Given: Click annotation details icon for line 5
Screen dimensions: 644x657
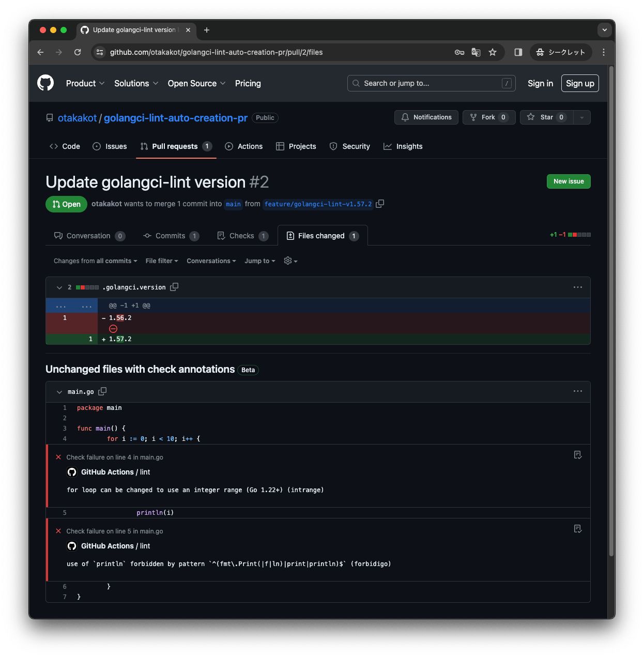Looking at the screenshot, I should 578,529.
